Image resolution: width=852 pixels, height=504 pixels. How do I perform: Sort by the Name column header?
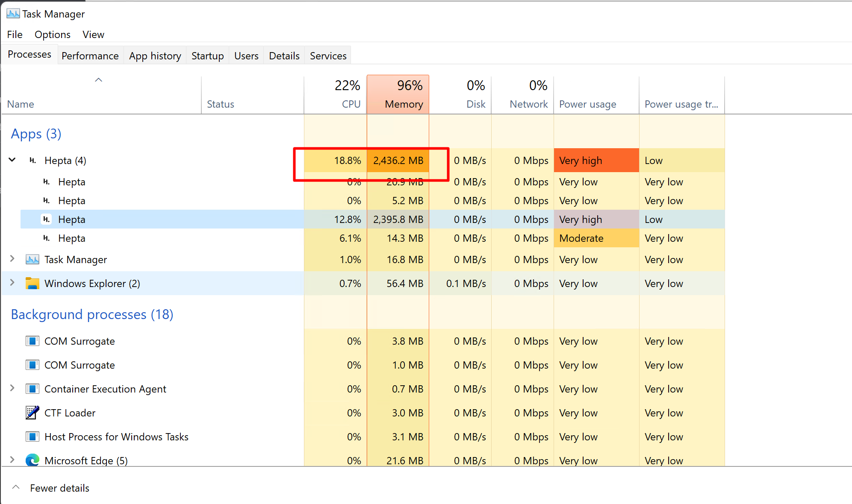(101, 95)
